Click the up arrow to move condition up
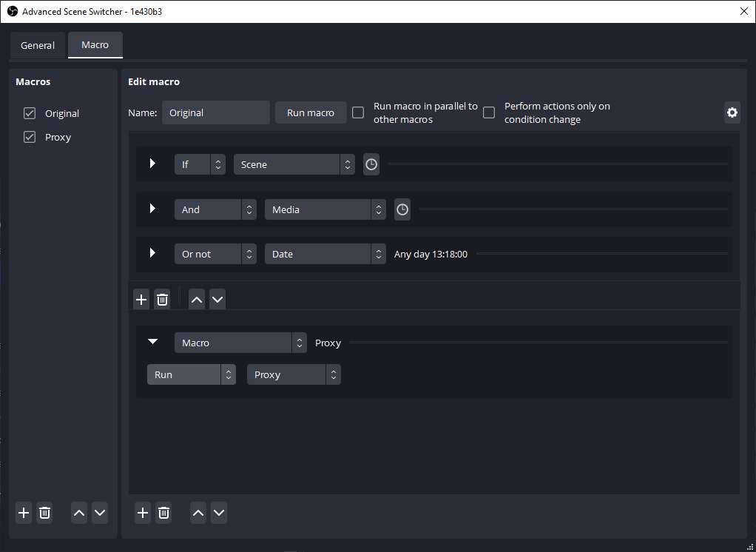 (196, 299)
